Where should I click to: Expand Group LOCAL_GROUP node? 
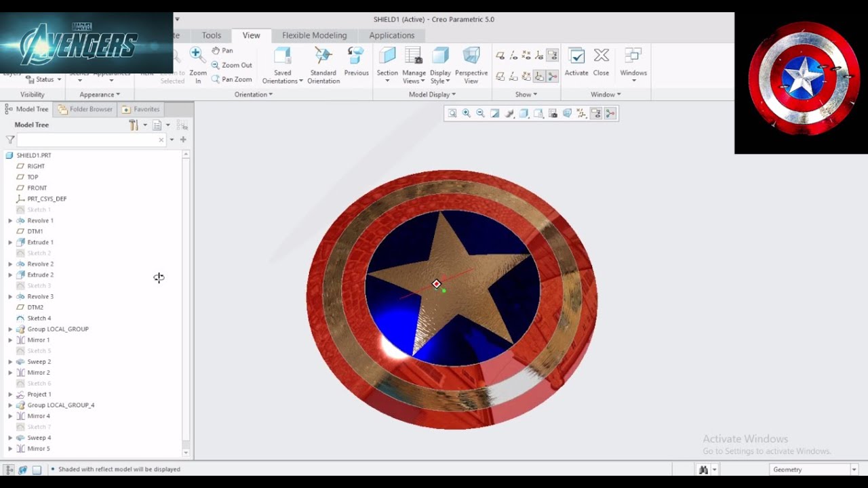coord(10,329)
